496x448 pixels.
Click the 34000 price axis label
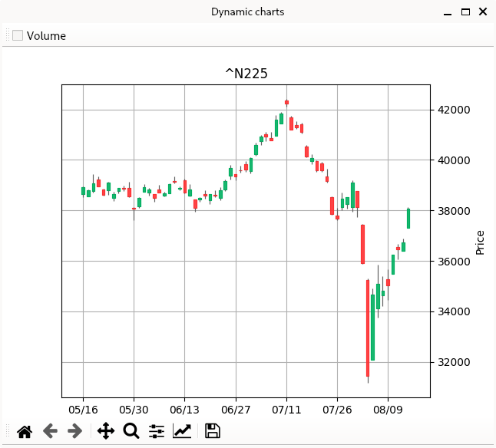tap(454, 311)
